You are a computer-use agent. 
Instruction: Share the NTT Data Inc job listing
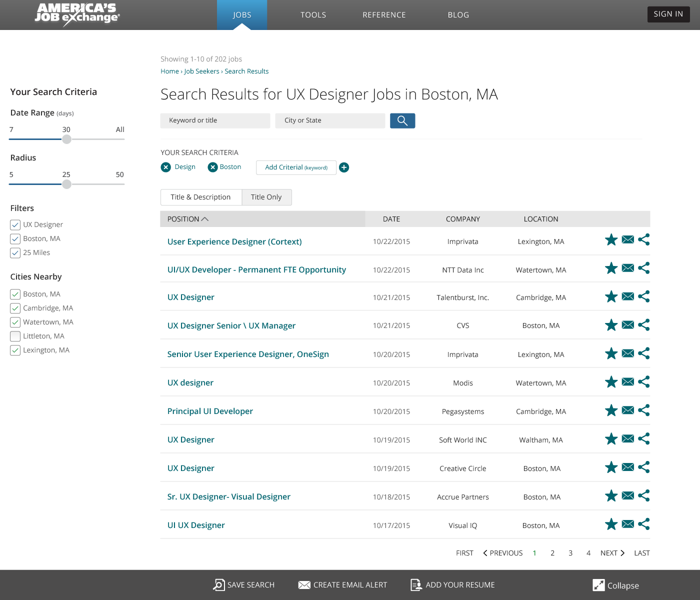644,268
